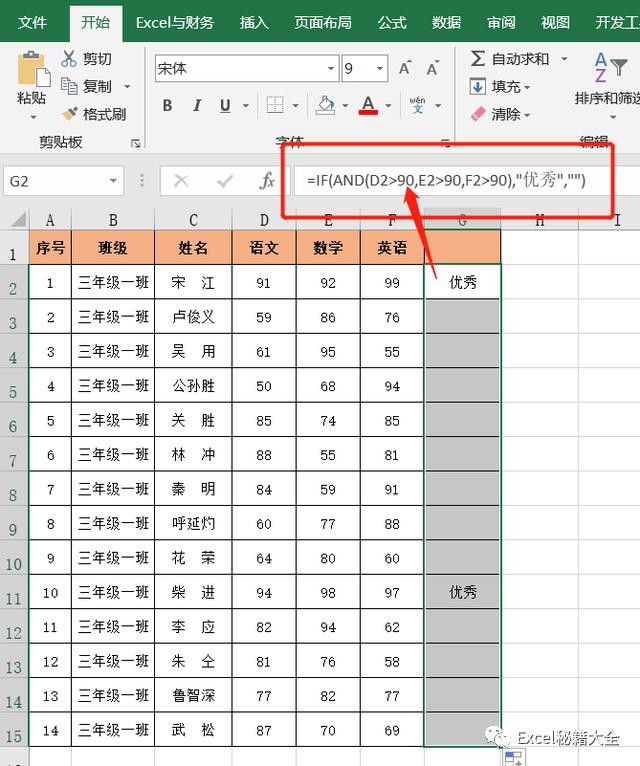Click the Fill (填充) button
The width and height of the screenshot is (640, 766).
[500, 87]
